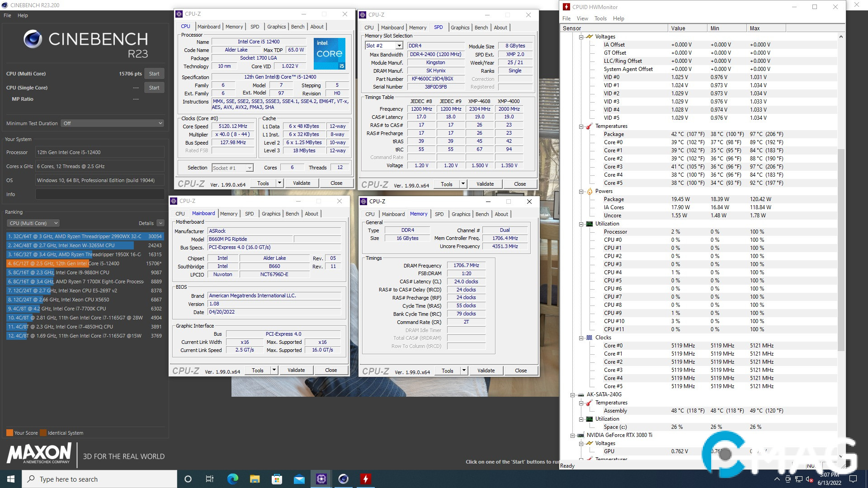Open the CPU-Z taskbar icon
Image resolution: width=868 pixels, height=488 pixels.
[x=321, y=479]
